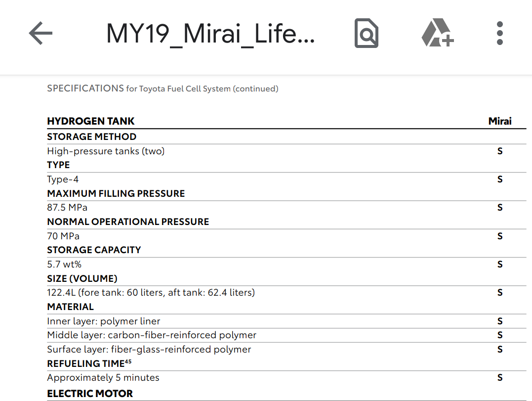Click 'Inner layer: polymer liner' row
532x401 pixels.
(104, 321)
